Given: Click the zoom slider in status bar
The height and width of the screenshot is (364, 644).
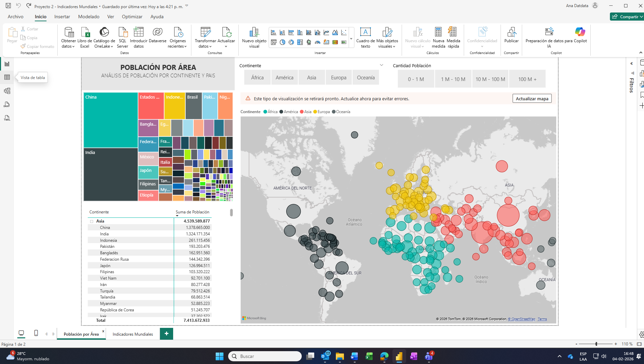Looking at the screenshot, I should point(596,344).
